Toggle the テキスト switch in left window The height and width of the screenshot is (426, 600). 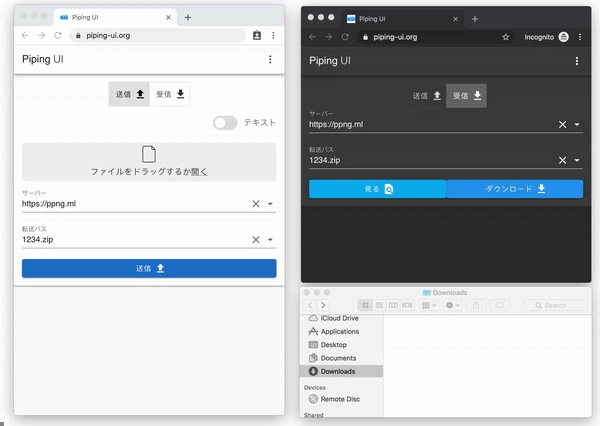[225, 123]
